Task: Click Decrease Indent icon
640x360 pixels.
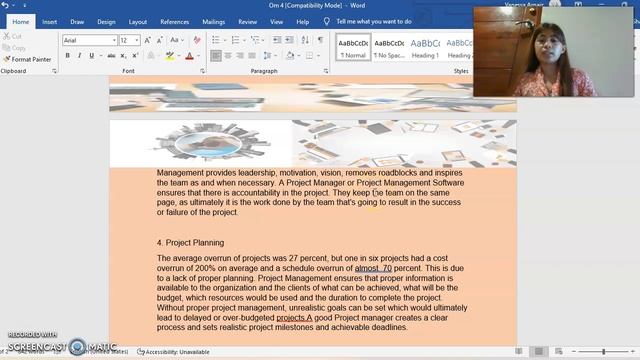Action: click(x=277, y=40)
